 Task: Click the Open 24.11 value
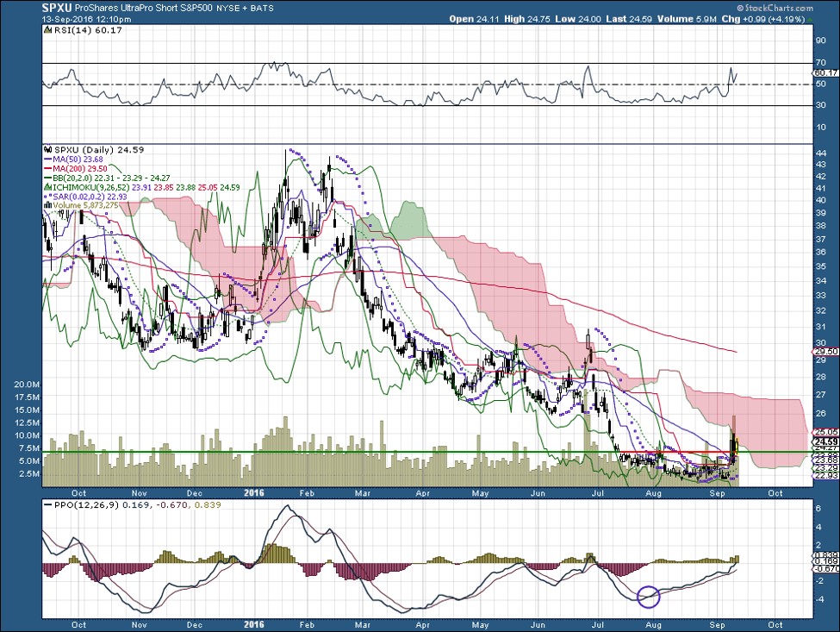(474, 19)
